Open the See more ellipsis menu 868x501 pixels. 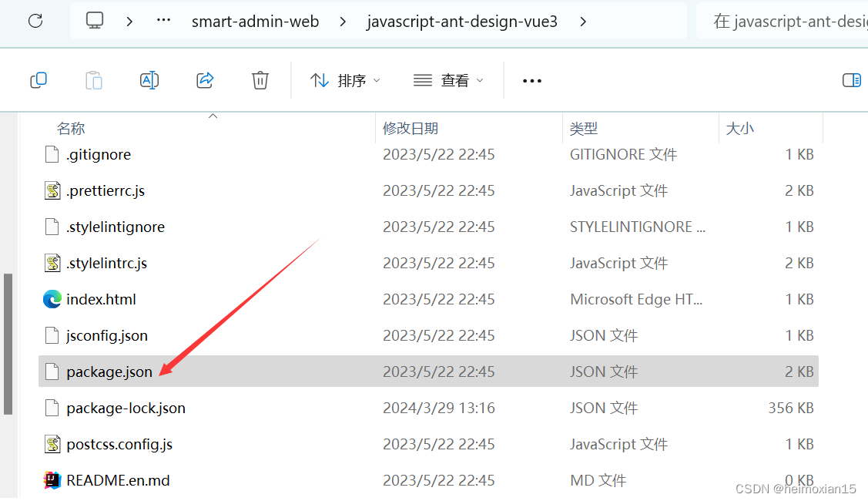click(x=531, y=79)
